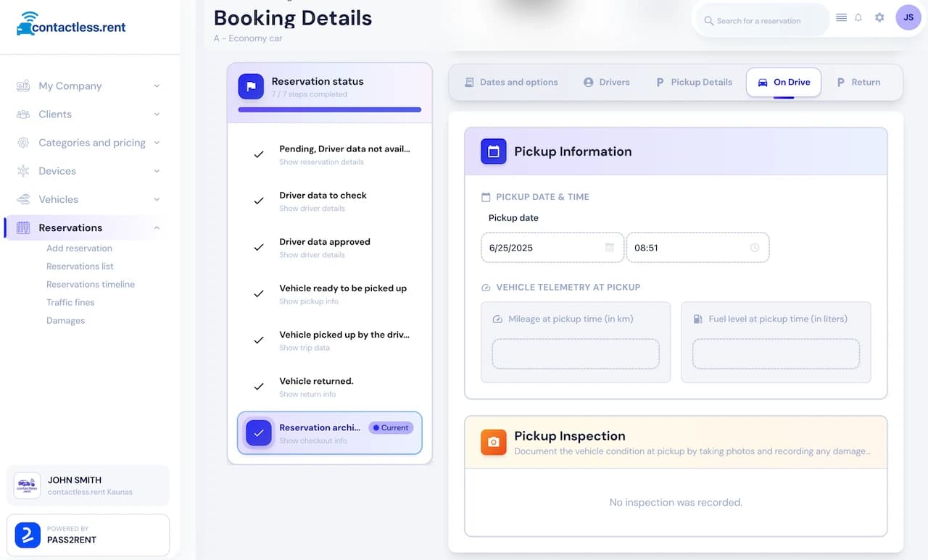Switch to the Pickup Details tab
This screenshot has width=928, height=560.
(694, 83)
